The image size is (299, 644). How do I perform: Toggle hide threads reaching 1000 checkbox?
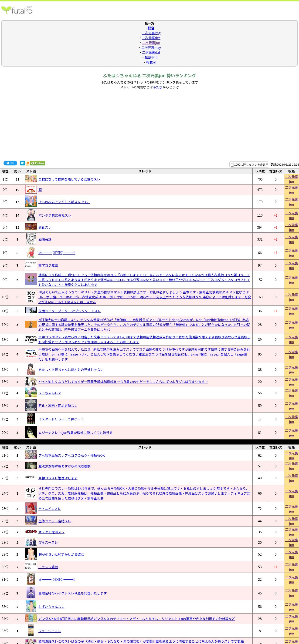coord(232,165)
